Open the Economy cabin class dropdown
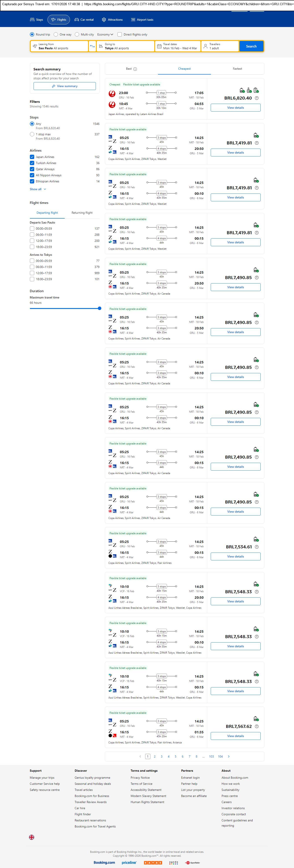Screen dimensions: 294x868 coord(105,34)
